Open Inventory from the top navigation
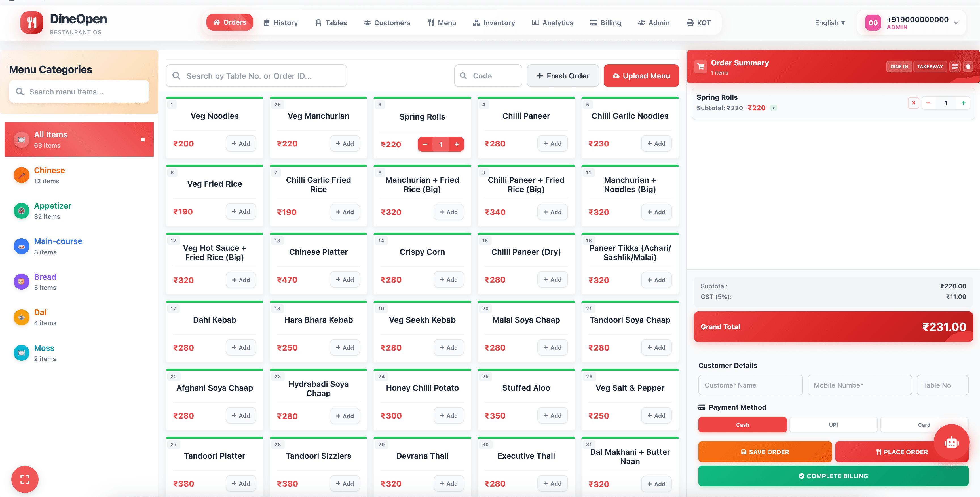980x497 pixels. click(493, 22)
